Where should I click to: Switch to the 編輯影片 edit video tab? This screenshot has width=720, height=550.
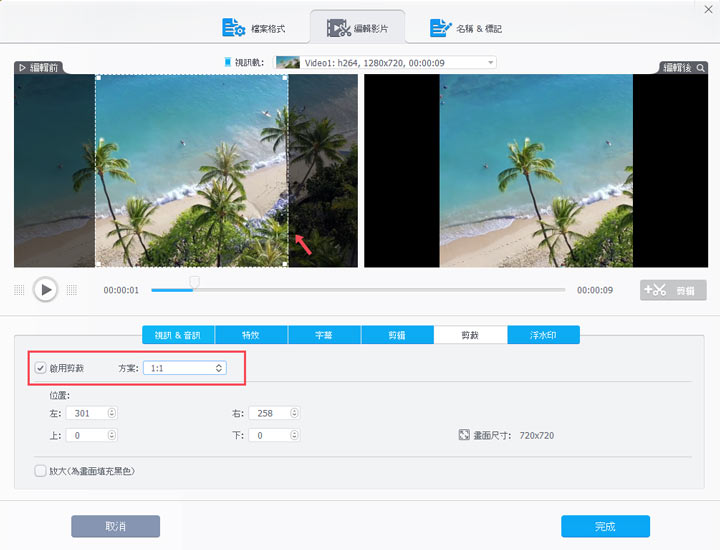click(x=357, y=28)
